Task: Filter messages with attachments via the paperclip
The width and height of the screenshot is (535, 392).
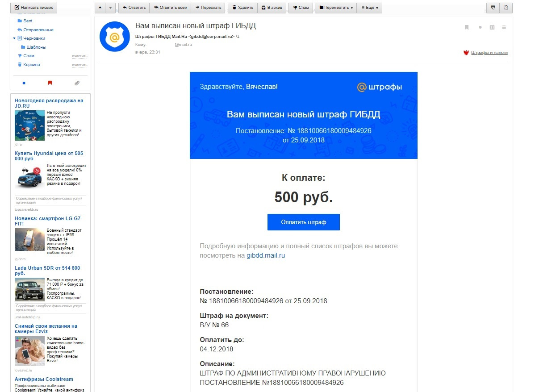Action: click(x=77, y=83)
